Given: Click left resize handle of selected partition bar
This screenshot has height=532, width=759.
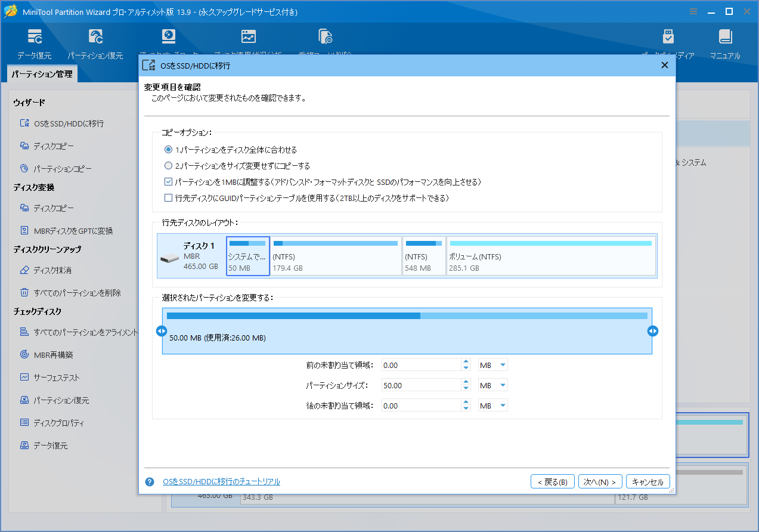Looking at the screenshot, I should click(162, 331).
